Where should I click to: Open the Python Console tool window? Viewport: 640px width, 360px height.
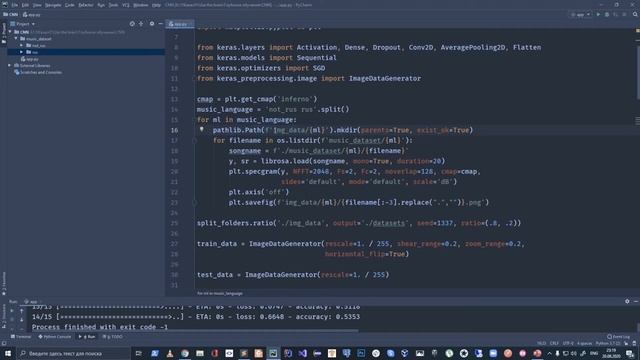pyautogui.click(x=55, y=337)
